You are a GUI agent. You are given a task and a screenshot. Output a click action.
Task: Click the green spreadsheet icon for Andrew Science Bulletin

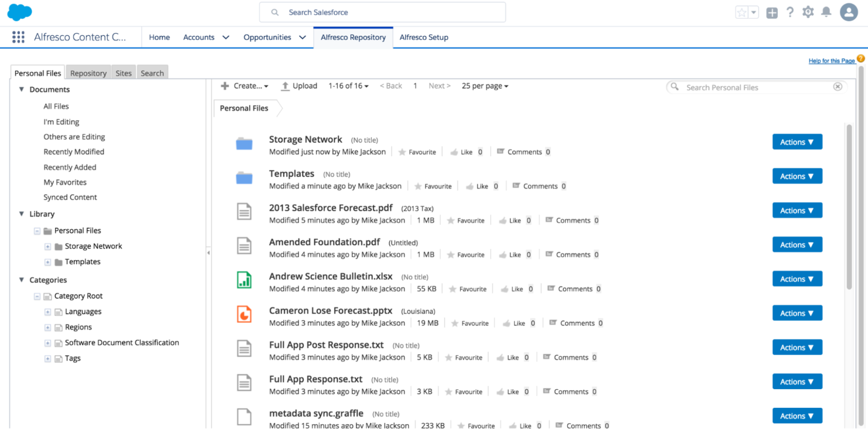click(244, 280)
